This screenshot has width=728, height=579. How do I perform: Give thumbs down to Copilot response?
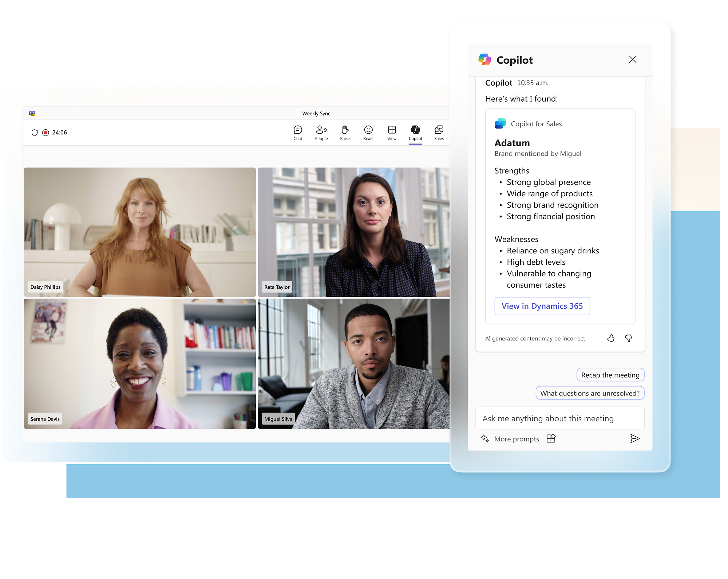(x=628, y=338)
